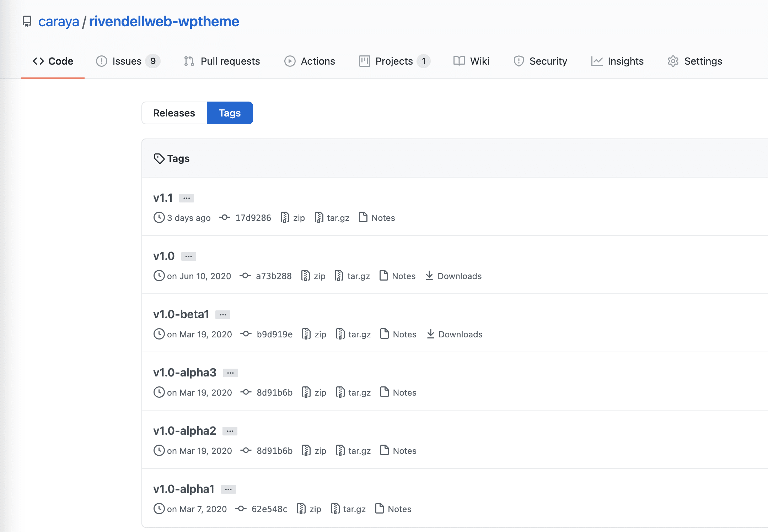
Task: Open the v1.0-beta1 tag
Action: pyautogui.click(x=181, y=314)
